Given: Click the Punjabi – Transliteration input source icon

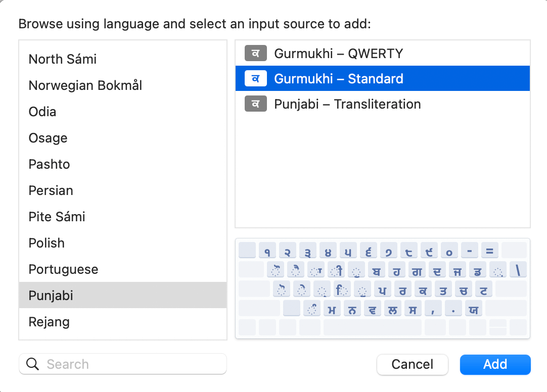Looking at the screenshot, I should (x=255, y=105).
